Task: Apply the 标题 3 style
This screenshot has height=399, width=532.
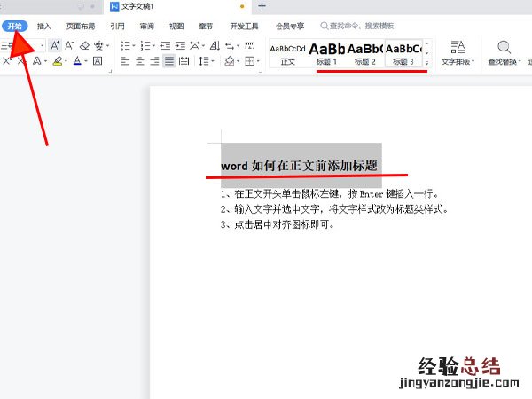Action: [x=403, y=53]
